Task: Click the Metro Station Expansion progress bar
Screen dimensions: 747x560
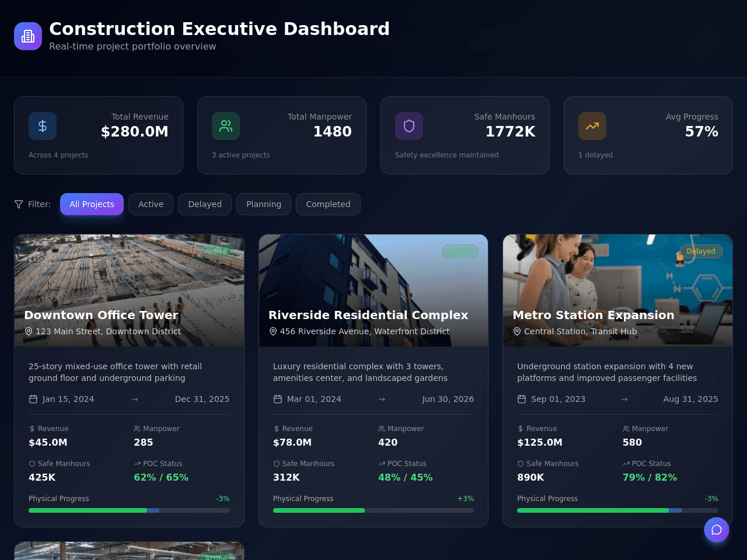Action: (617, 510)
